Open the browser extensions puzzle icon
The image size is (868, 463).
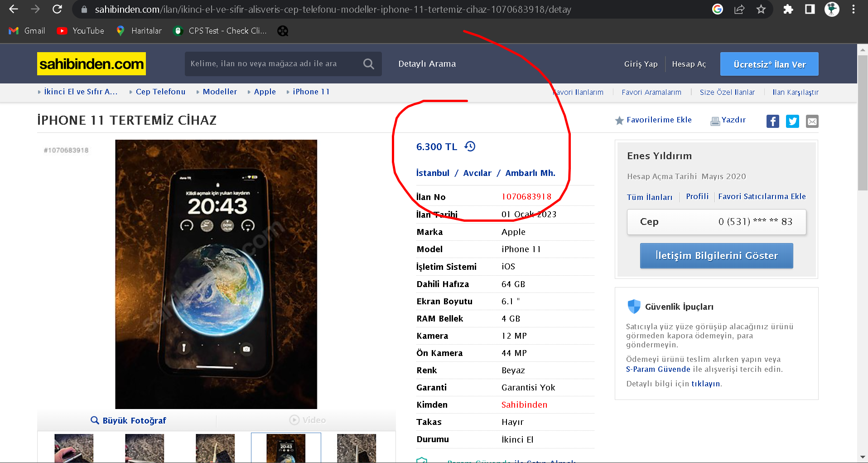coord(788,9)
